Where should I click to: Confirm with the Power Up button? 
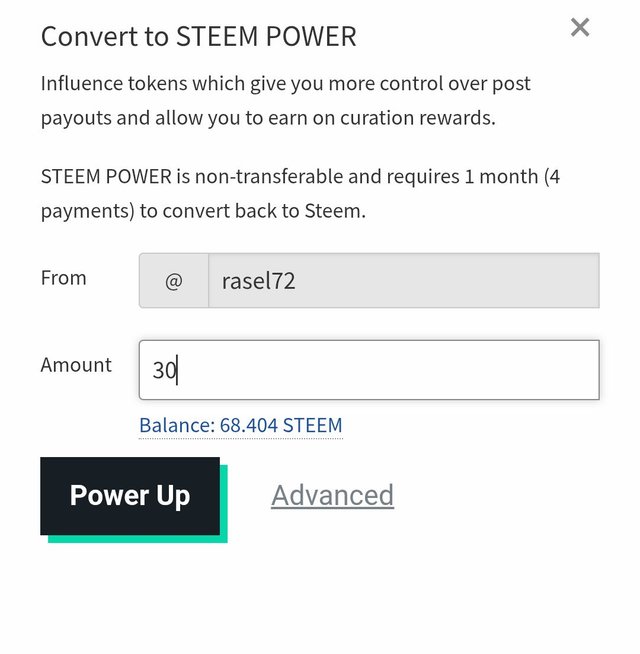pyautogui.click(x=130, y=496)
